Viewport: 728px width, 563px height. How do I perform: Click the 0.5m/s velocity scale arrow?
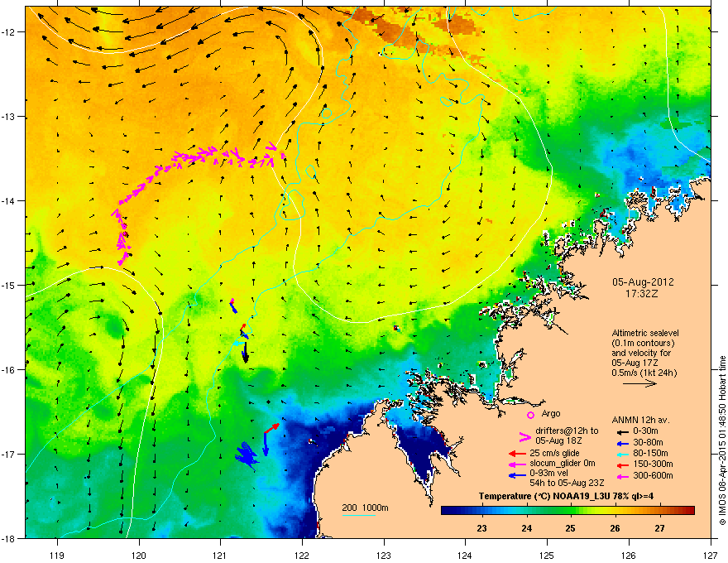pyautogui.click(x=639, y=383)
